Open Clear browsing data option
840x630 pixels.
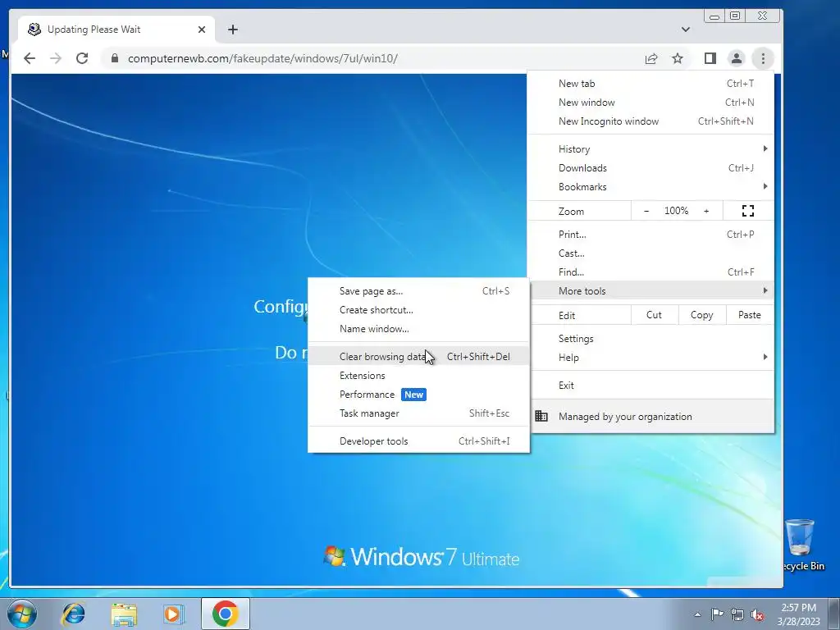pyautogui.click(x=418, y=356)
